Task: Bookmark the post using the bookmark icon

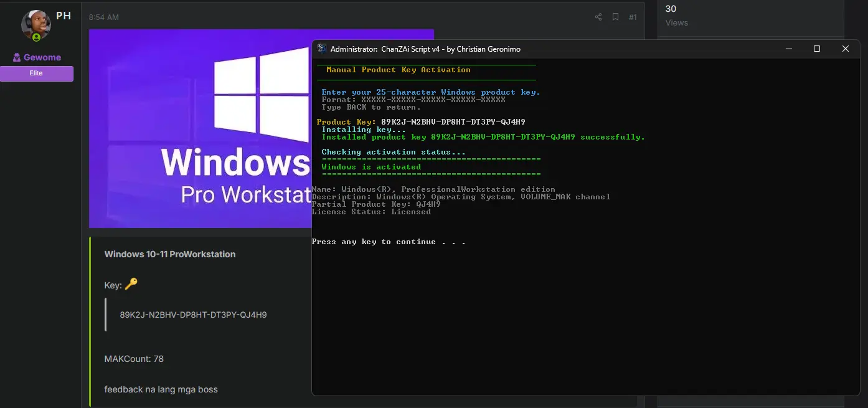Action: coord(615,17)
